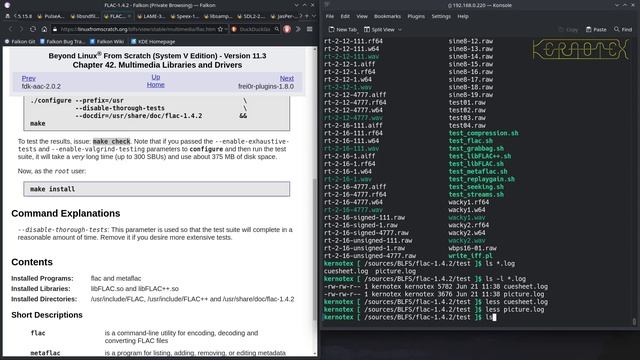Image resolution: width=640 pixels, height=360 pixels.
Task: Reload the page in Falkon
Action: [x=33, y=29]
